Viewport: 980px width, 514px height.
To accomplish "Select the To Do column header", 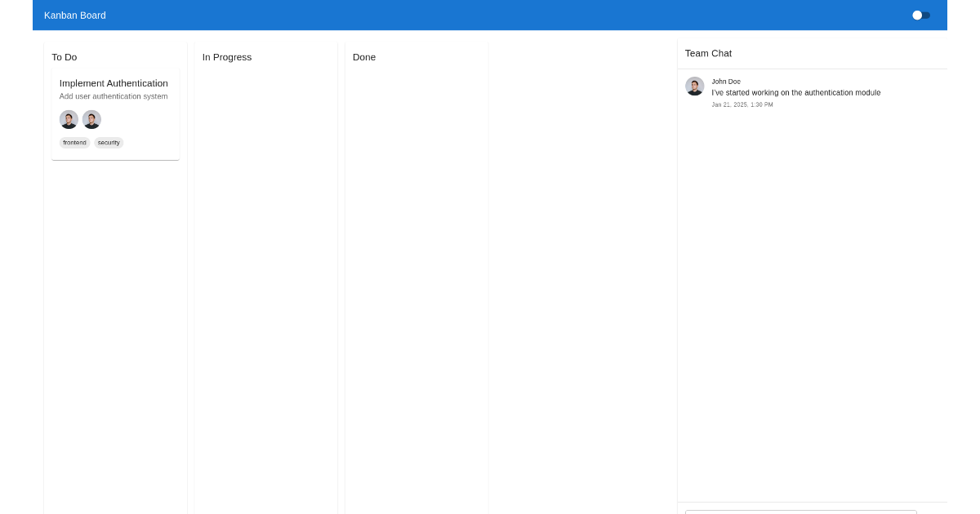I will click(64, 57).
